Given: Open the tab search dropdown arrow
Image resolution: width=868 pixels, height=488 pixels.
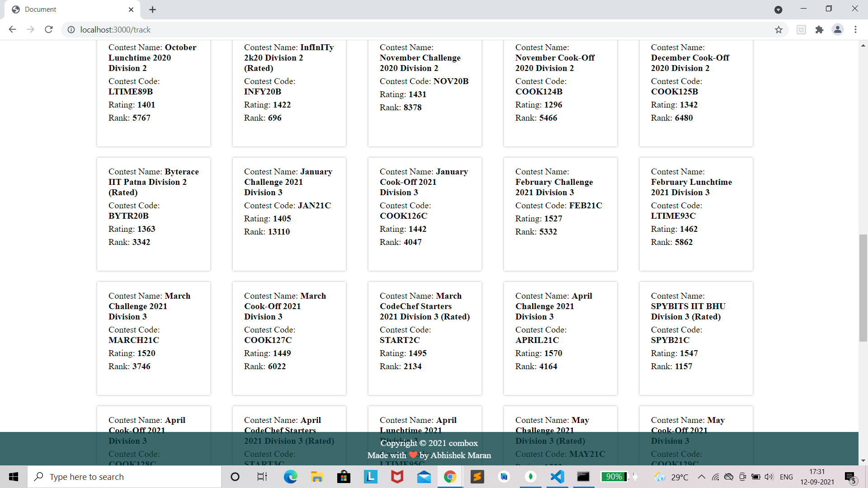Looking at the screenshot, I should tap(778, 9).
